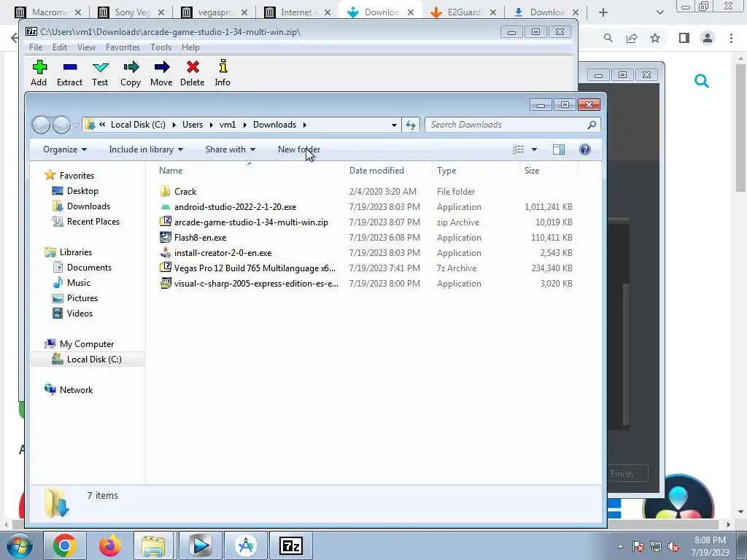Open Explorer help icon
747x560 pixels.
[x=585, y=149]
